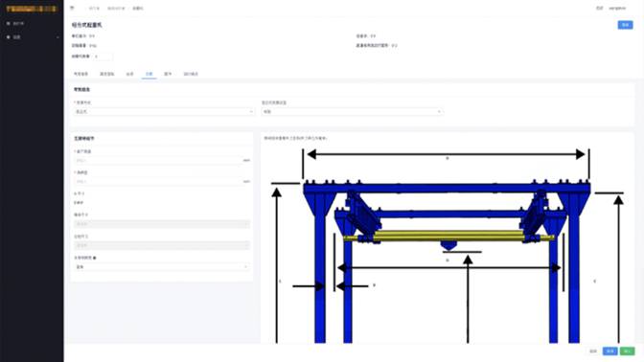This screenshot has width=644, height=362.
Task: Select the currently active fourth tab
Action: (149, 74)
